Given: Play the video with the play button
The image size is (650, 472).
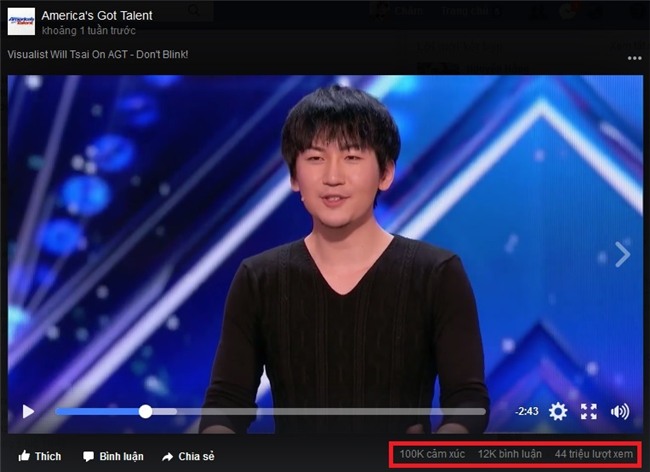Looking at the screenshot, I should 28,411.
